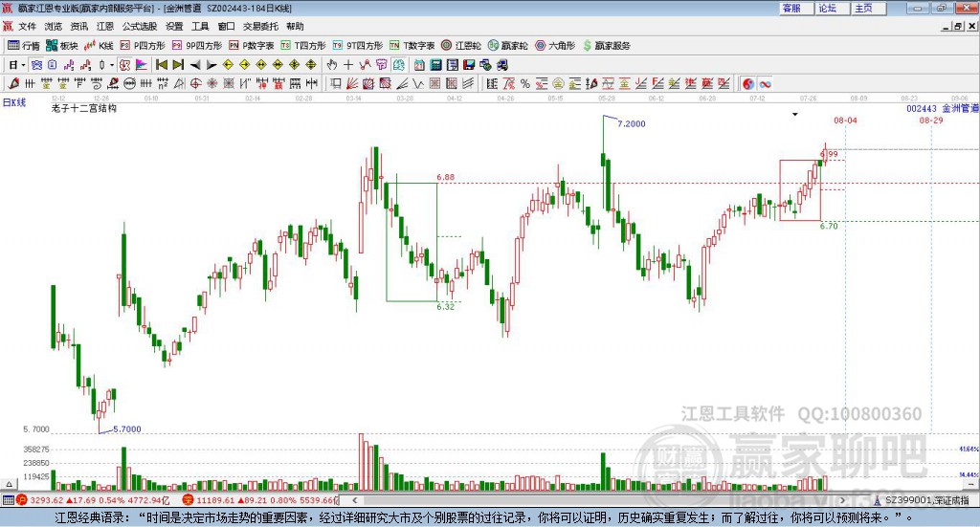
Task: Open the 行情 market quotes view
Action: pos(24,46)
